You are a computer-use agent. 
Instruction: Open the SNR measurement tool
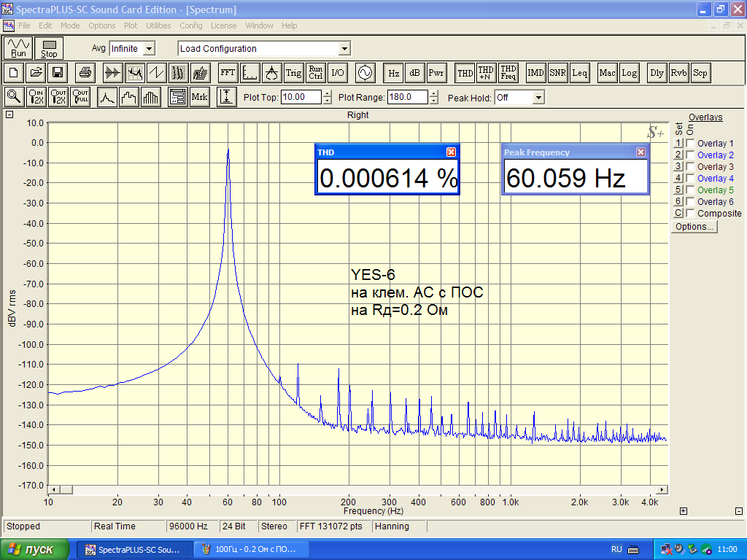coord(558,73)
